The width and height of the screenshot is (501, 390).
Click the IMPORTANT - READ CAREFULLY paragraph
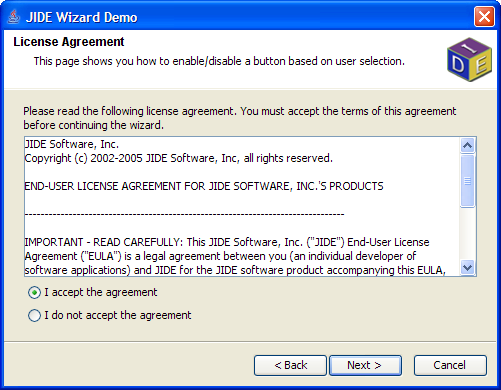235,256
